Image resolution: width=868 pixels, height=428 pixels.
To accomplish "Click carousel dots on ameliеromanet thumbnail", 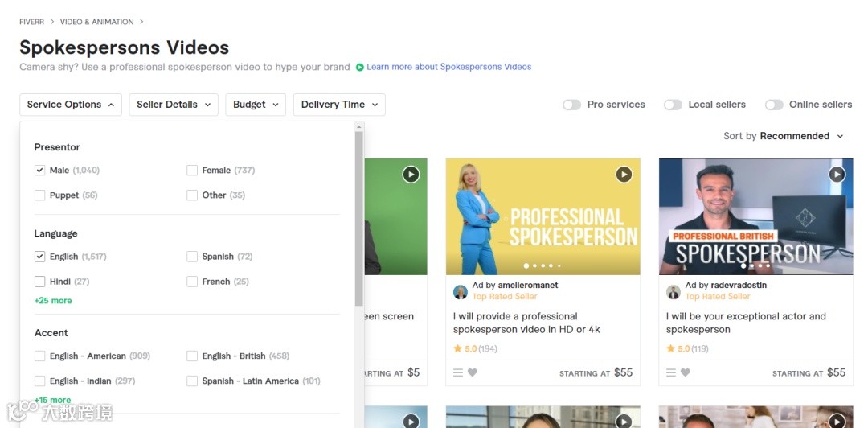I will tap(542, 265).
